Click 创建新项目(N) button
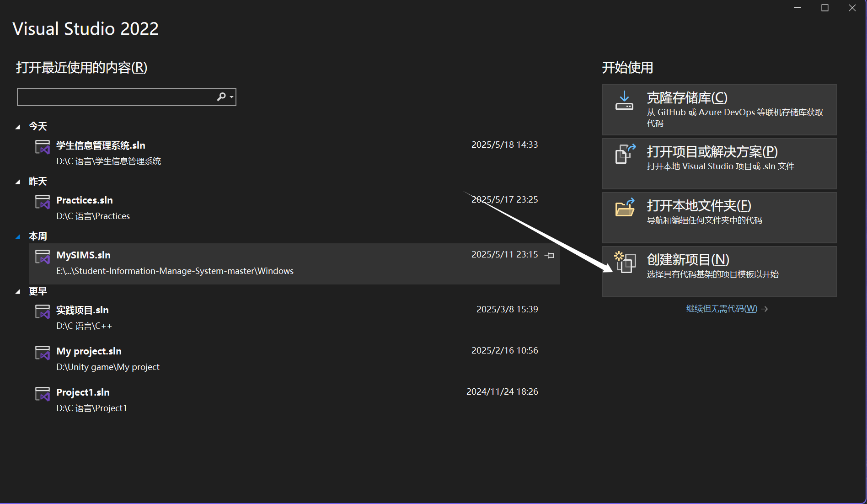The image size is (867, 504). pos(720,272)
